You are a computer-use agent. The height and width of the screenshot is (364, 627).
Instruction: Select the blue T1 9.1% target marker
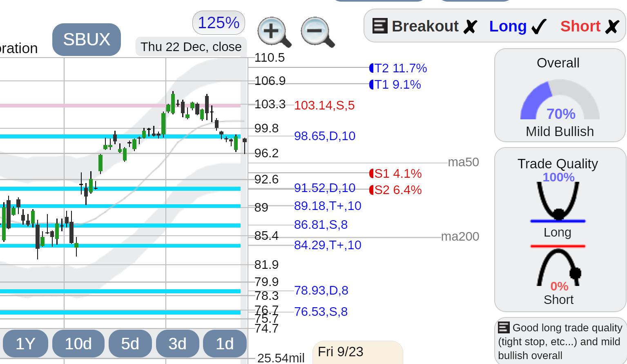coord(395,84)
